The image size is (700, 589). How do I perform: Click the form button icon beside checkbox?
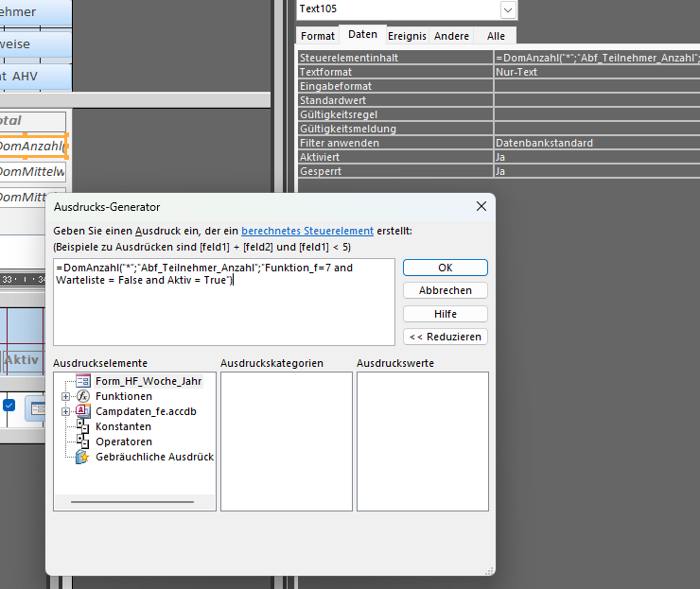(x=36, y=407)
